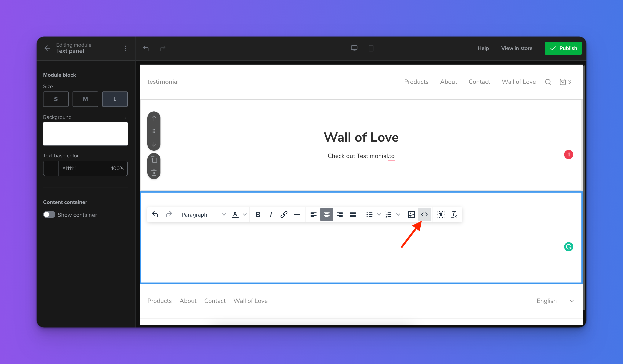Image resolution: width=623 pixels, height=364 pixels.
Task: Insert a link
Action: (x=284, y=215)
